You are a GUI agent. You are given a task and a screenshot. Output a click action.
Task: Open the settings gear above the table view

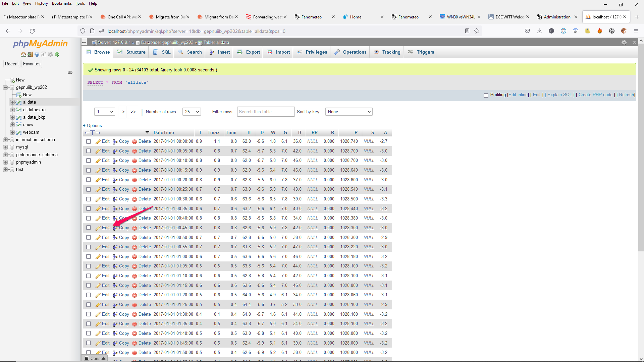click(625, 42)
